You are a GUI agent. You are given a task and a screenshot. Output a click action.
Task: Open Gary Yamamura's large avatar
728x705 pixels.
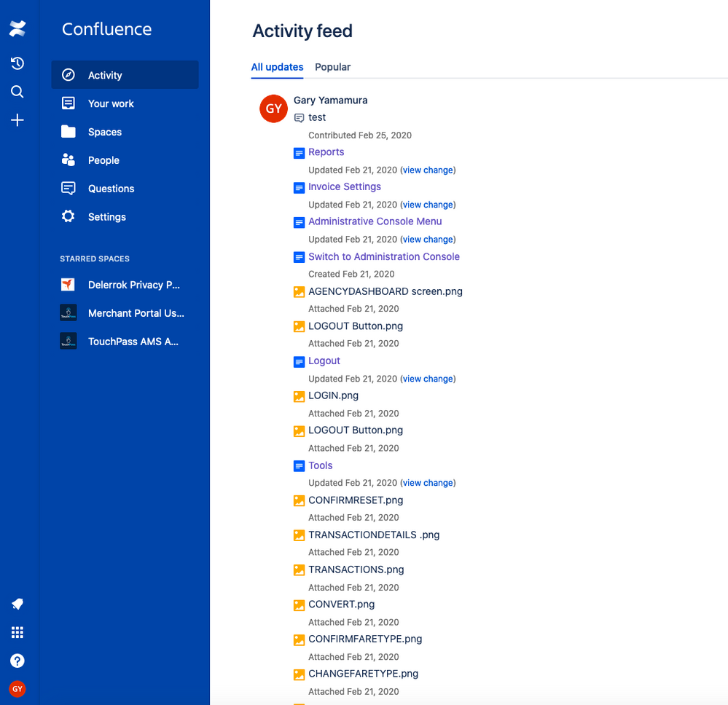(x=273, y=109)
